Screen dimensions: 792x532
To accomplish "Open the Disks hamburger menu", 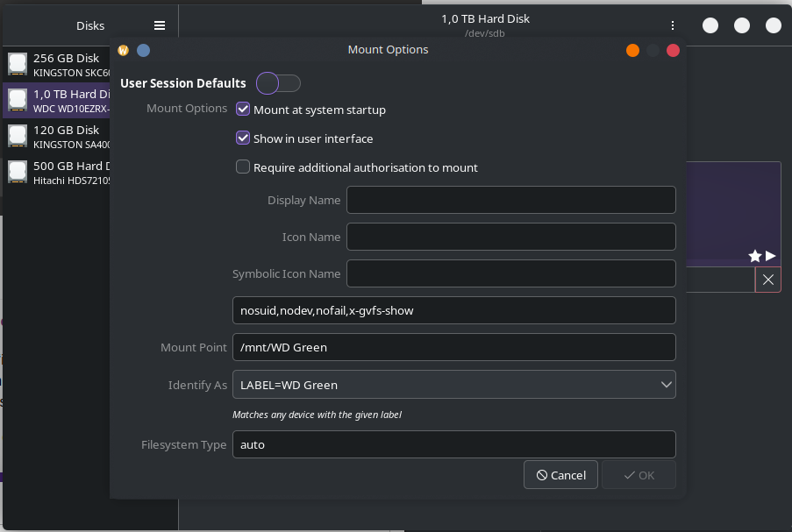I will (x=159, y=25).
